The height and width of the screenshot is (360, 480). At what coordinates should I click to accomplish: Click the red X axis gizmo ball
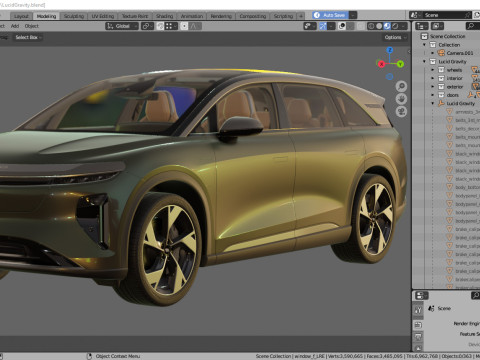point(381,64)
